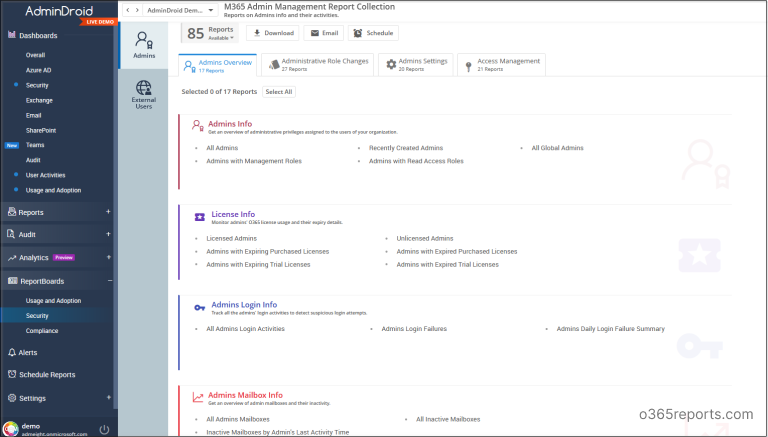
Task: Click the Schedule Reports clock icon
Action: (12, 374)
